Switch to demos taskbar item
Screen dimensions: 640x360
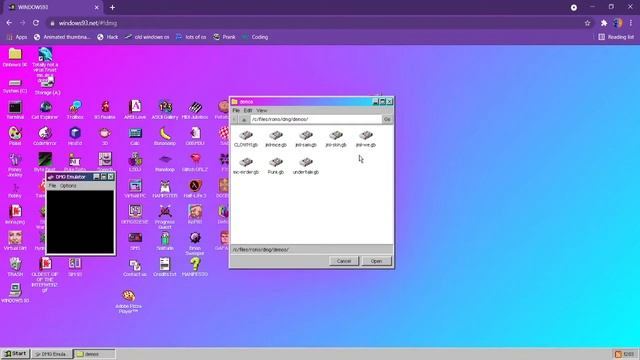click(x=94, y=354)
